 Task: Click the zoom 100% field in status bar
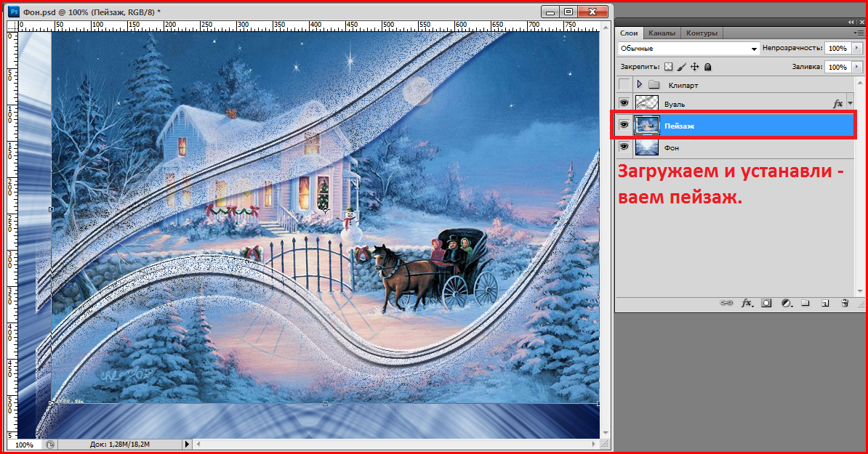click(24, 445)
